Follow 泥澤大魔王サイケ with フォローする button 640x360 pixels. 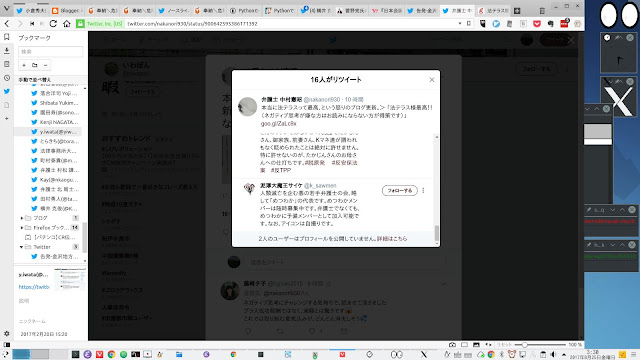point(400,190)
